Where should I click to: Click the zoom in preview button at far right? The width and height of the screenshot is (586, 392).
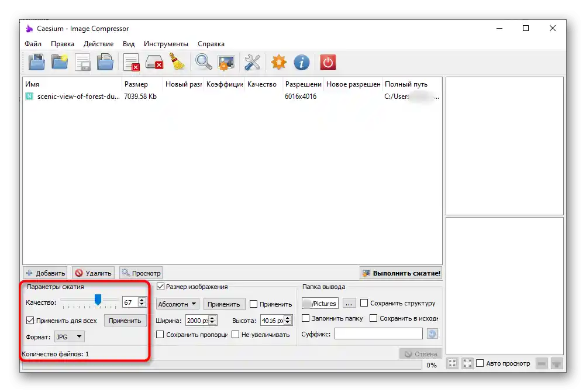pos(557,363)
